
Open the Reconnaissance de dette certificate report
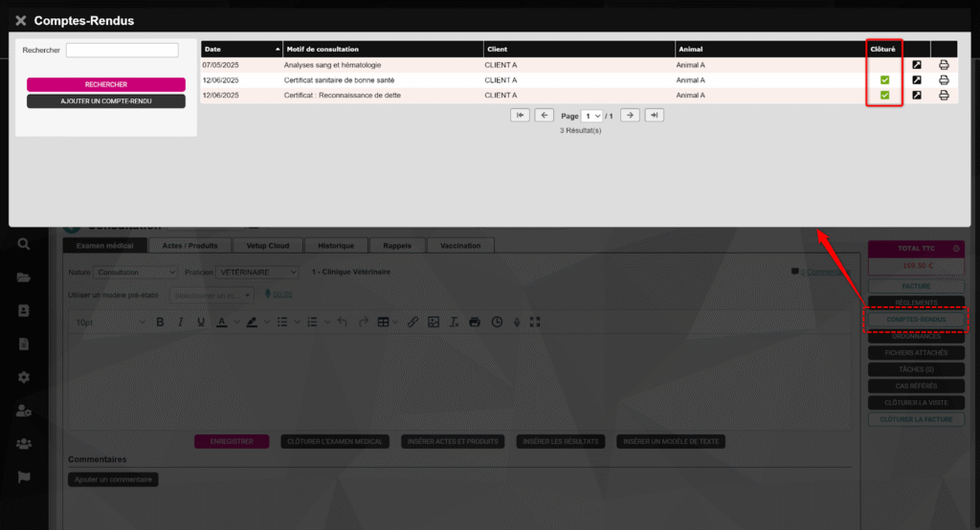(916, 96)
